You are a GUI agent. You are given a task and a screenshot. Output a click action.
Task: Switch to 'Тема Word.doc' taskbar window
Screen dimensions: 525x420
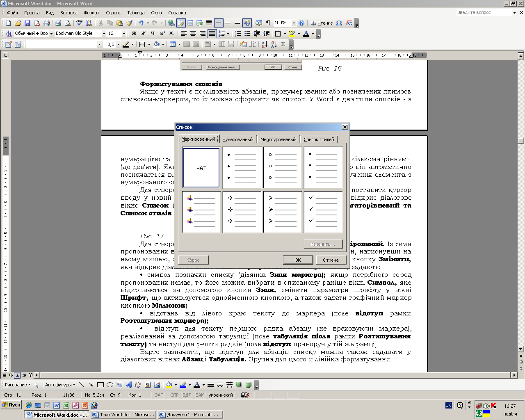[x=123, y=415]
